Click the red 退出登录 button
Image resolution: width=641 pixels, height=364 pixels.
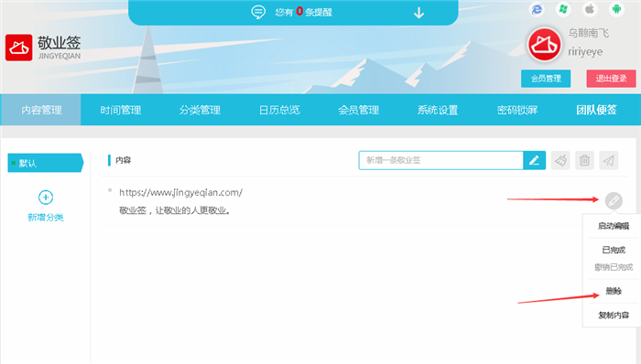point(611,79)
